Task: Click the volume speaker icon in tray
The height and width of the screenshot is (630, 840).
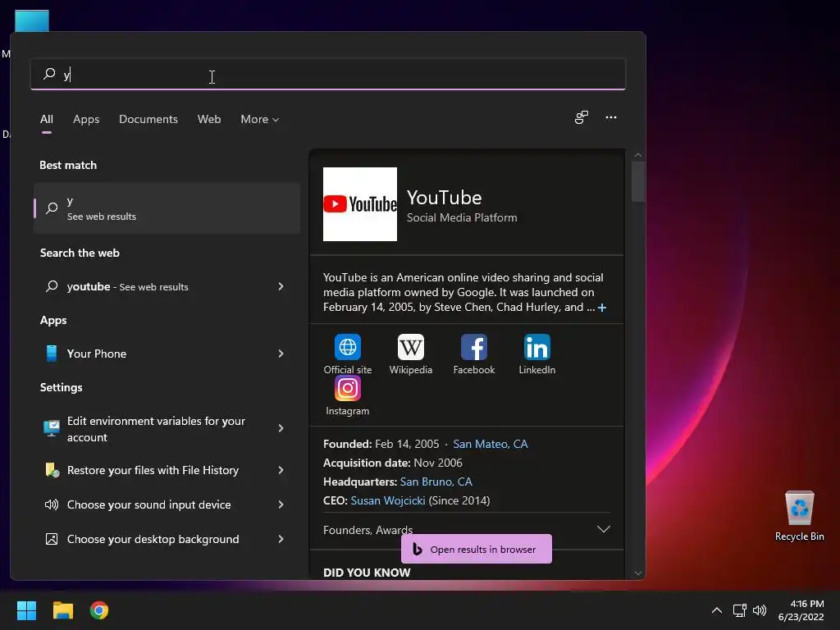Action: tap(760, 610)
